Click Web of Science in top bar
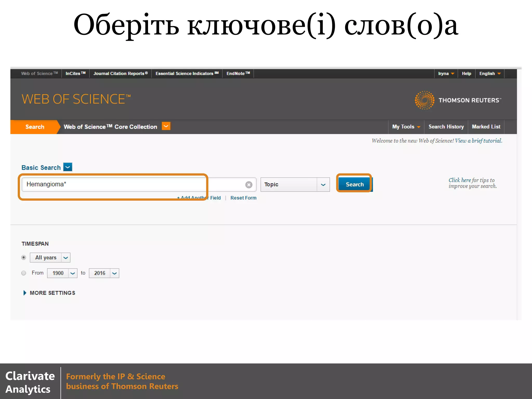532x399 pixels. point(39,74)
